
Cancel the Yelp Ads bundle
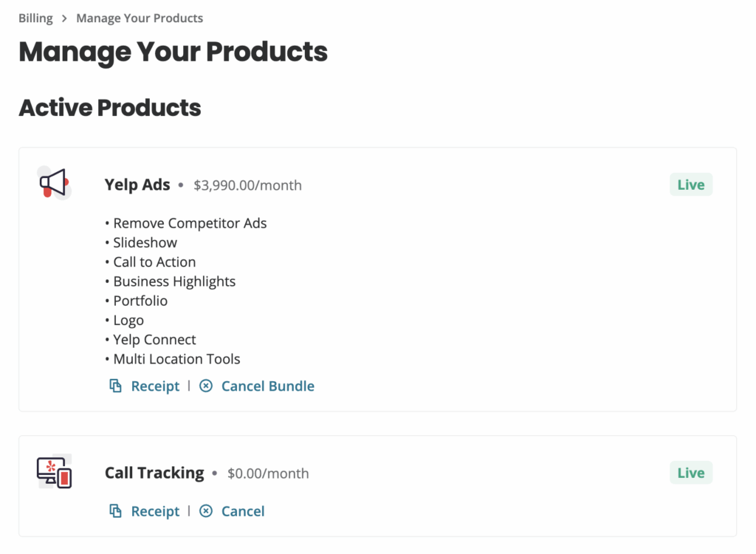click(x=267, y=386)
